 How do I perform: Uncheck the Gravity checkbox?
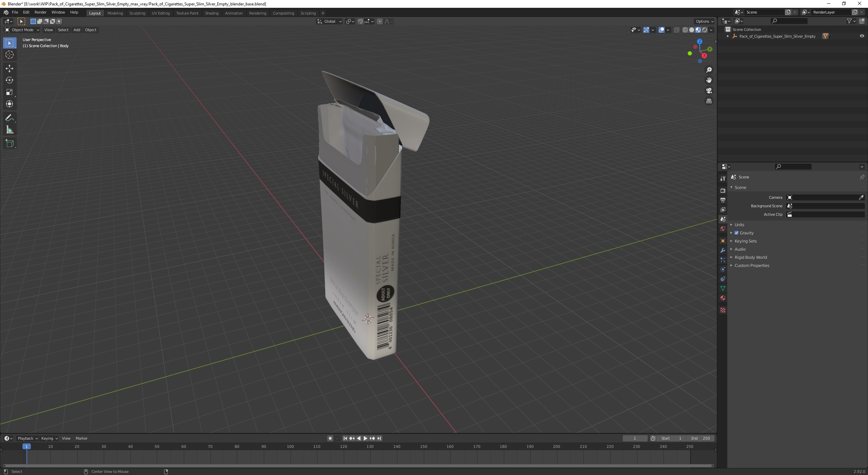[x=736, y=233]
